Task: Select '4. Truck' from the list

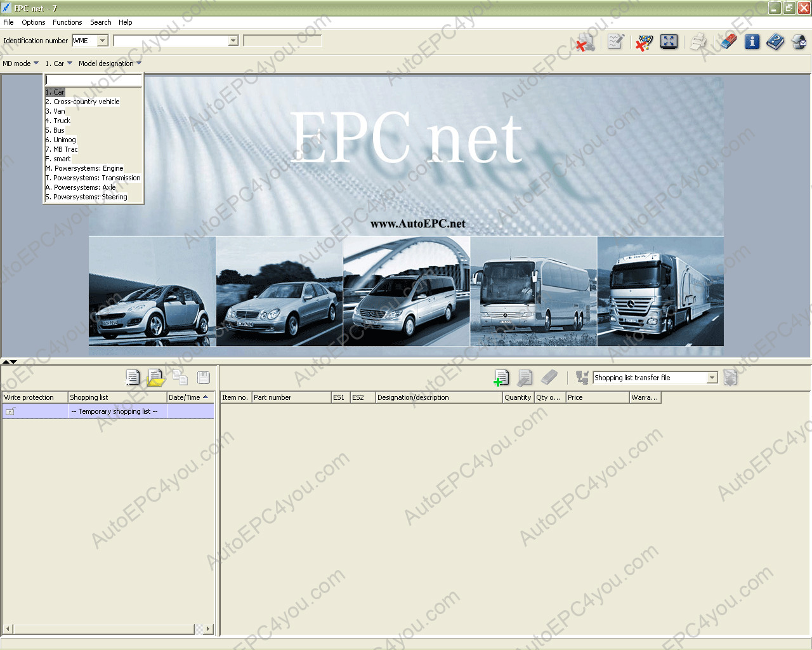Action: pyautogui.click(x=58, y=121)
